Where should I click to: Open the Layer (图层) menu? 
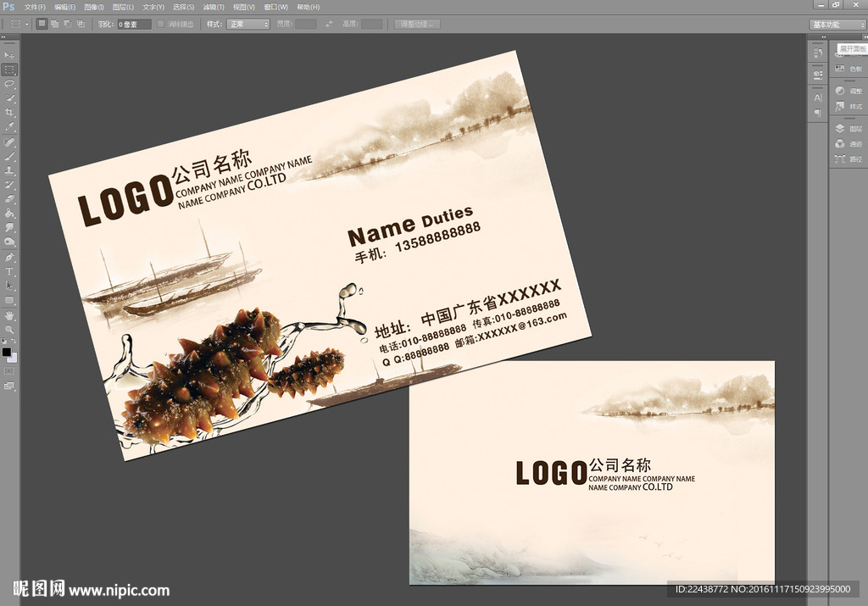(123, 7)
